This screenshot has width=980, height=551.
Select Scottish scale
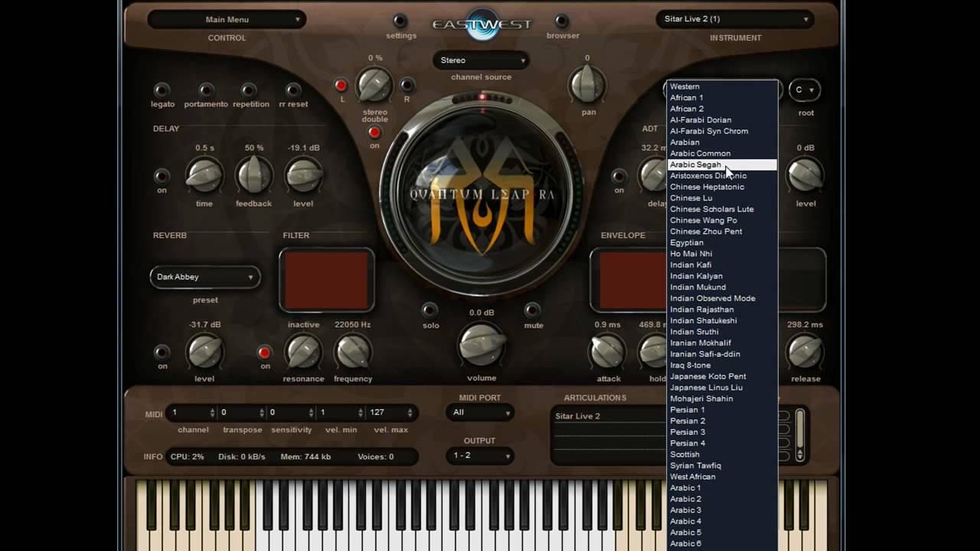pyautogui.click(x=722, y=455)
